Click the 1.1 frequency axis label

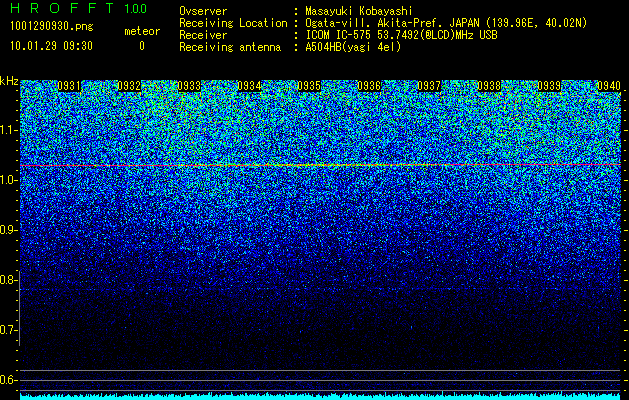8,130
